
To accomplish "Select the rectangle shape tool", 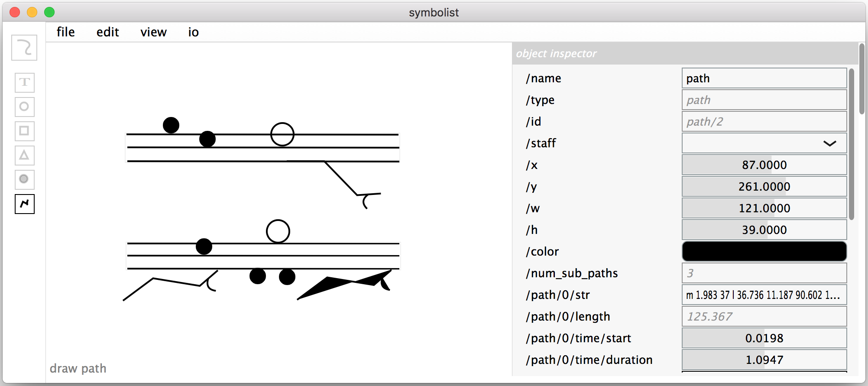I will point(24,131).
